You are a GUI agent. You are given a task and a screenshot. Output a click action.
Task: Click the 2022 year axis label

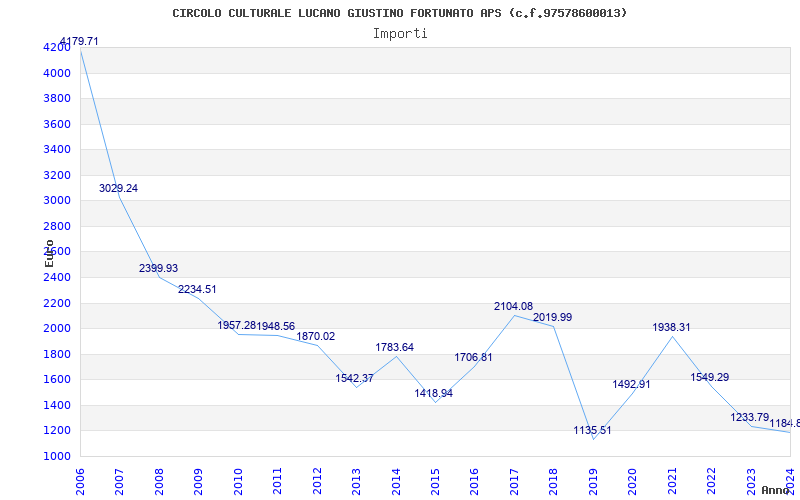[712, 481]
